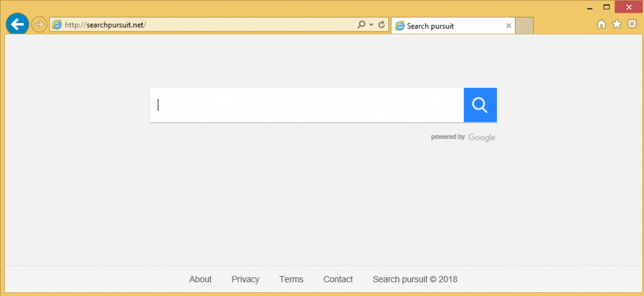Screen dimensions: 644x296
Task: Open Favorites with the star icon
Action: click(616, 25)
